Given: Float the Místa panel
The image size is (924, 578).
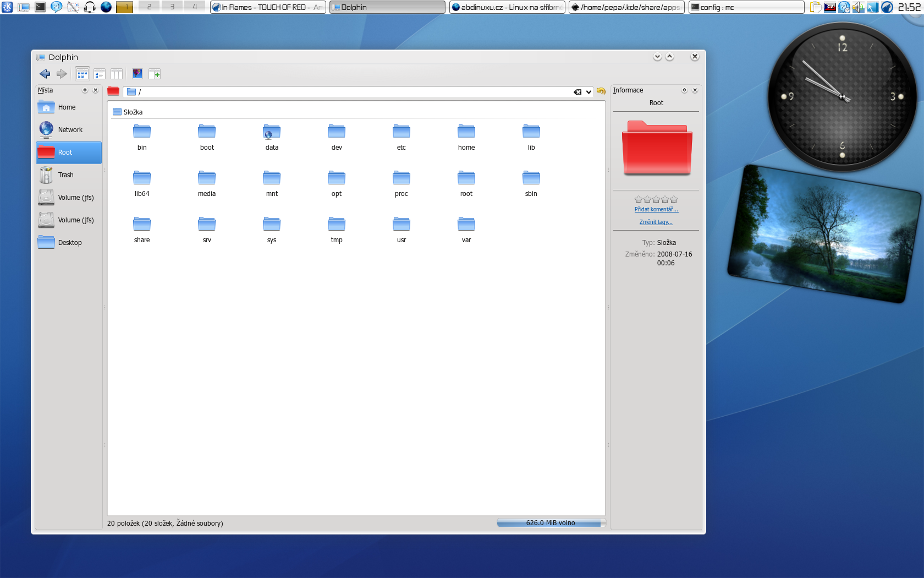Looking at the screenshot, I should (x=85, y=90).
